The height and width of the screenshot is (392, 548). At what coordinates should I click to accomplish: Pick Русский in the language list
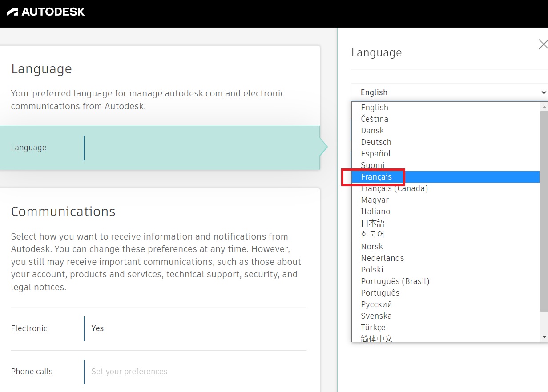coord(376,304)
